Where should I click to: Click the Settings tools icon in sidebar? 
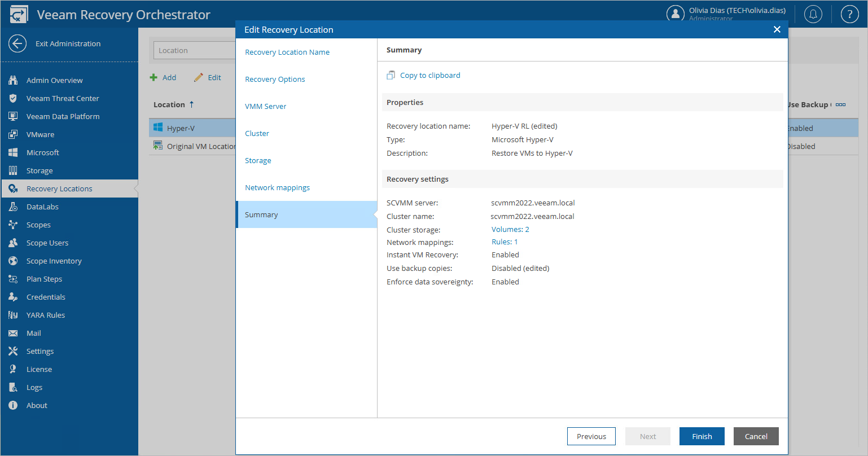click(x=13, y=351)
